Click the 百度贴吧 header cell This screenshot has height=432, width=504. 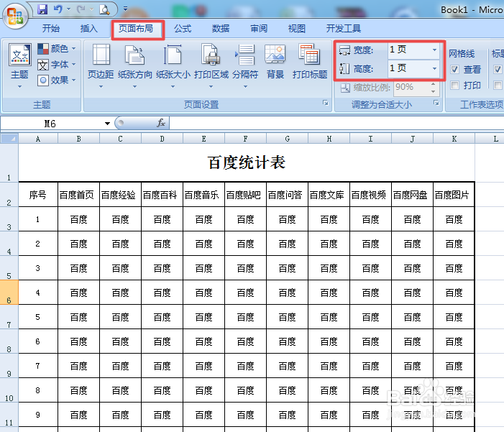246,195
